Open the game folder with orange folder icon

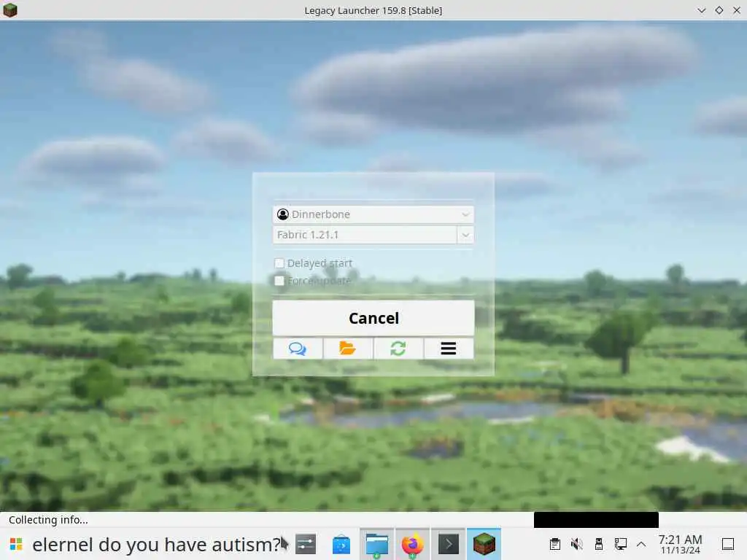click(x=348, y=349)
